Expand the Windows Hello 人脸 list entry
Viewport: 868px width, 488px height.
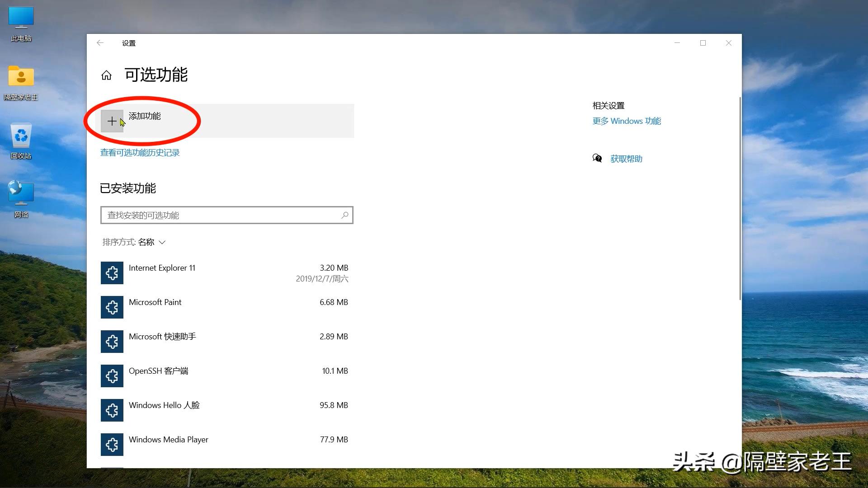[226, 410]
